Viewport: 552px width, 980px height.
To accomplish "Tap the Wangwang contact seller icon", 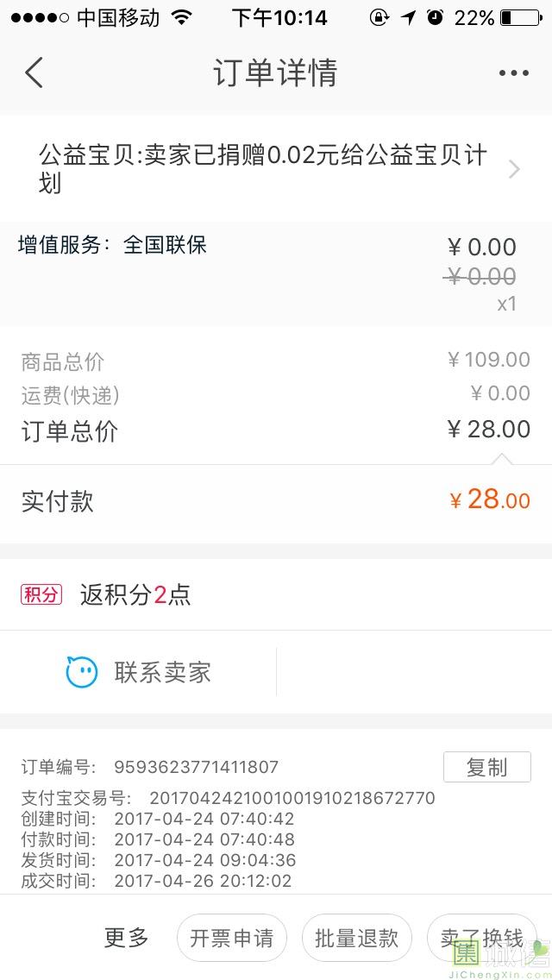I will click(82, 672).
